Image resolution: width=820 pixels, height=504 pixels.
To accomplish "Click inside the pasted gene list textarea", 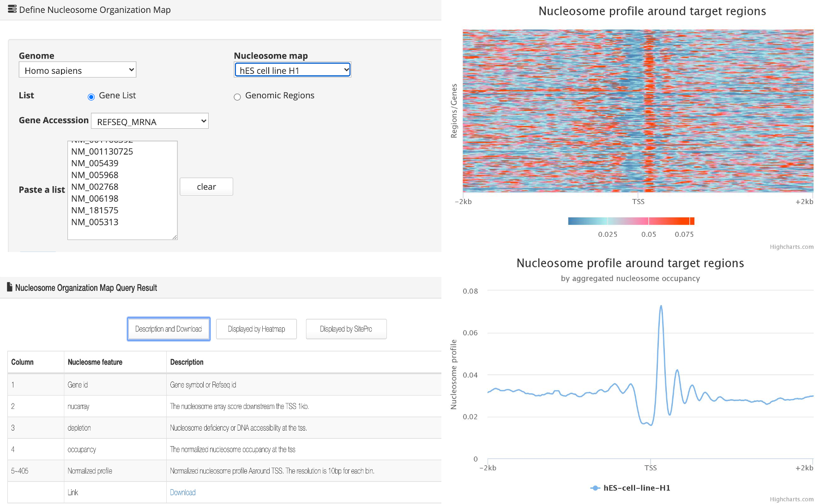I will 122,190.
